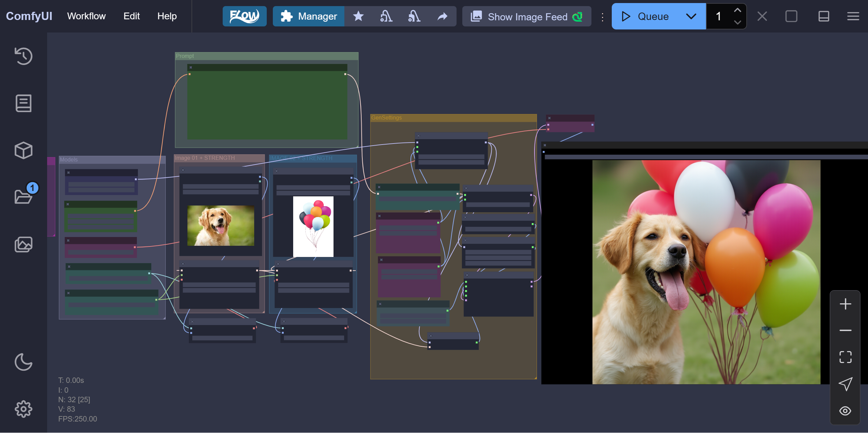Click the share arrow toolbar icon

(x=442, y=16)
